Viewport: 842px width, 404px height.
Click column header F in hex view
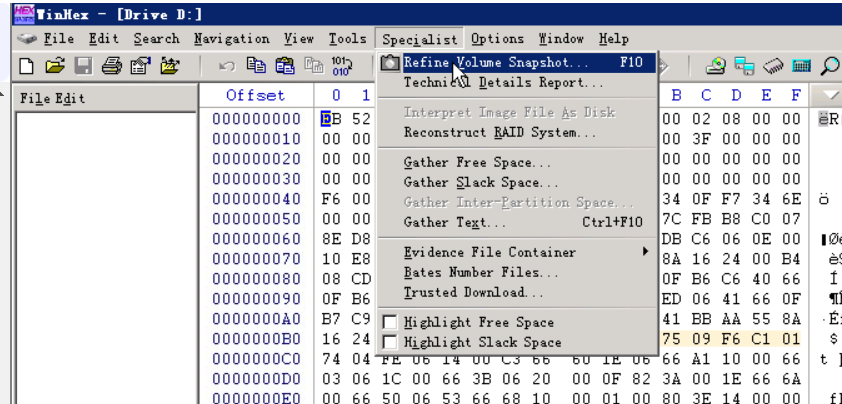pyautogui.click(x=795, y=96)
